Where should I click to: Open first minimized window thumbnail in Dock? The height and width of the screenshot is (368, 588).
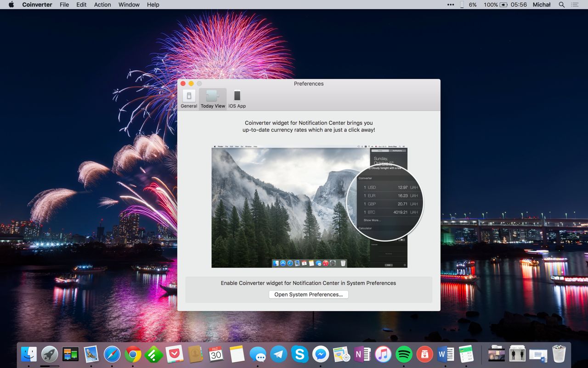pos(497,354)
